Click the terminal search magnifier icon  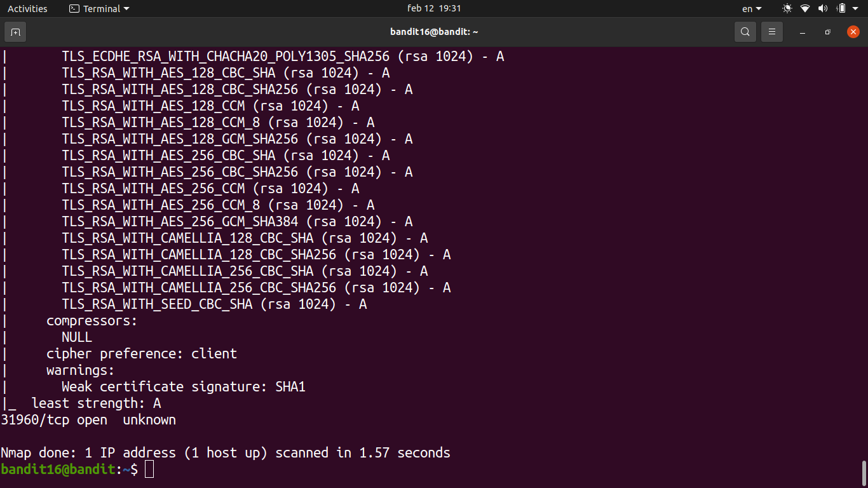tap(745, 32)
